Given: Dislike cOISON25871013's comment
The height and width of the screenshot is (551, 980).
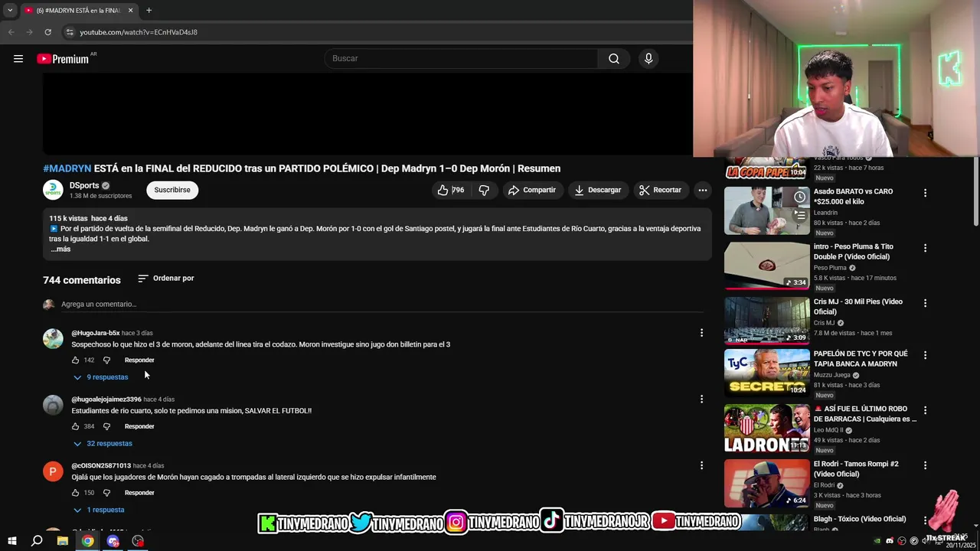Looking at the screenshot, I should pos(106,494).
